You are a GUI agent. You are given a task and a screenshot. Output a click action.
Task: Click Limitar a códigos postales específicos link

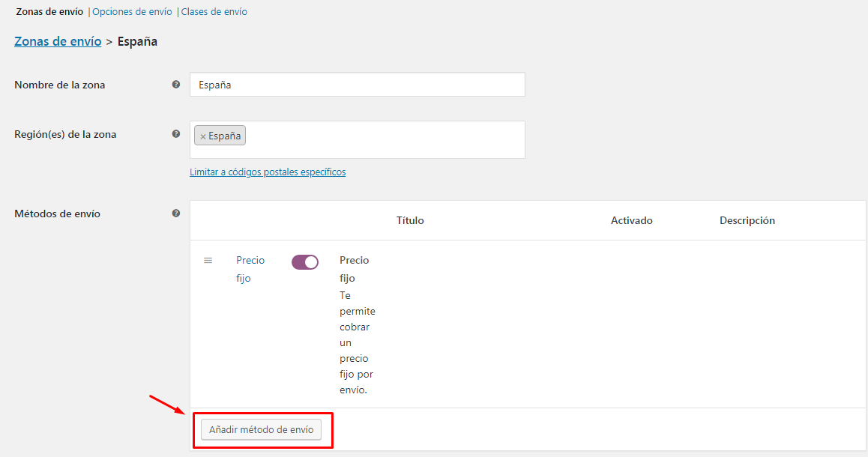tap(268, 172)
